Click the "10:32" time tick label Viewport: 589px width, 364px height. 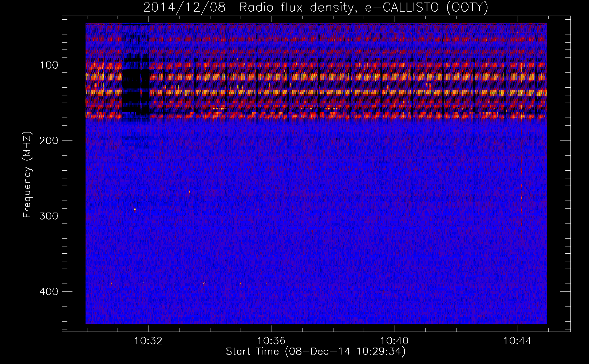click(149, 341)
